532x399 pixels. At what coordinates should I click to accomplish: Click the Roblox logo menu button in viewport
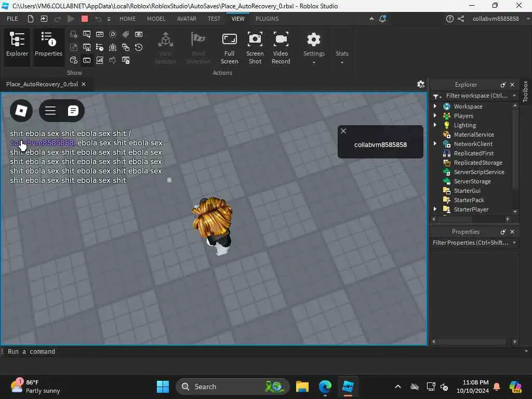[21, 111]
